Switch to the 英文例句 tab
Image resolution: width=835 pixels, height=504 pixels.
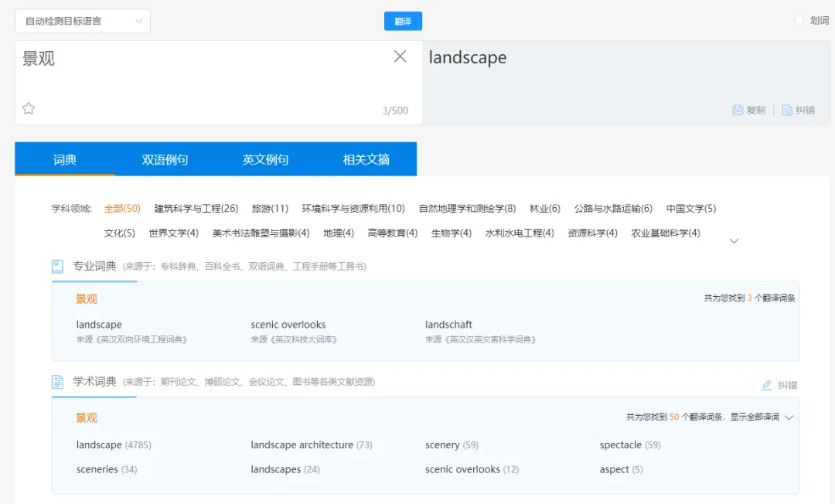point(265,160)
